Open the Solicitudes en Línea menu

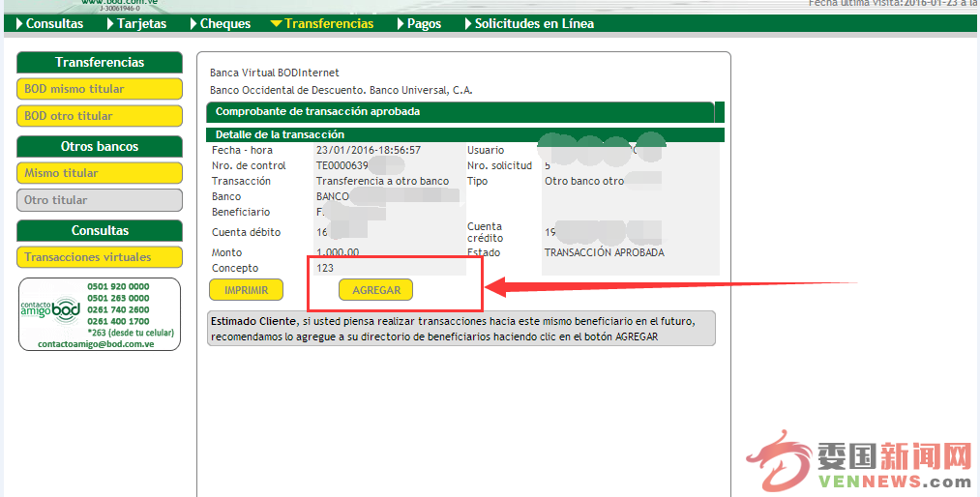(x=534, y=24)
